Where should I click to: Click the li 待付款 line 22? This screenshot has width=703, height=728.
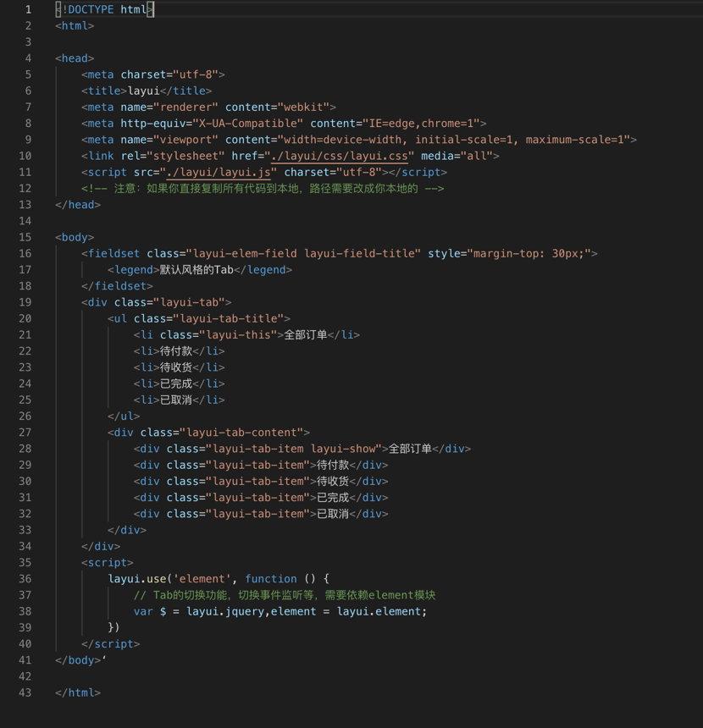point(180,351)
